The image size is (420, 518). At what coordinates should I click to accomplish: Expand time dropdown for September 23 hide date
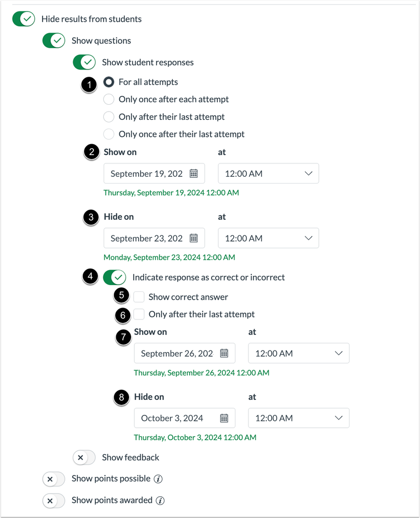pos(269,239)
